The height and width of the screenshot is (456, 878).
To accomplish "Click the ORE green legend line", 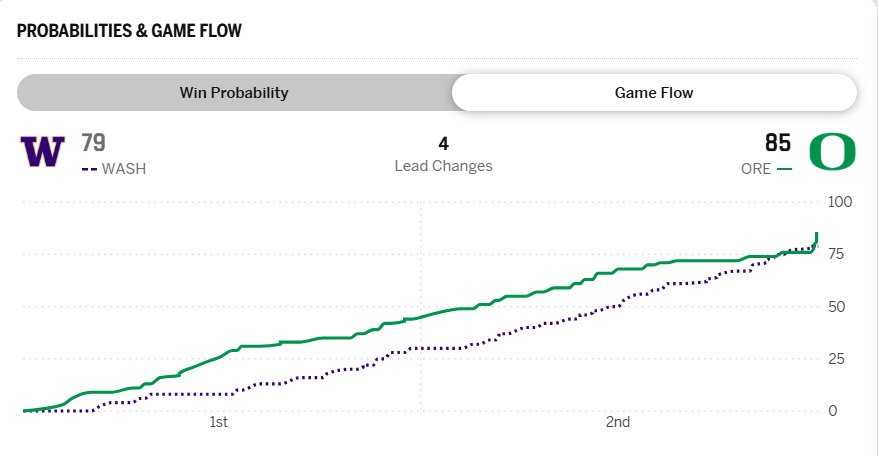I will click(784, 169).
